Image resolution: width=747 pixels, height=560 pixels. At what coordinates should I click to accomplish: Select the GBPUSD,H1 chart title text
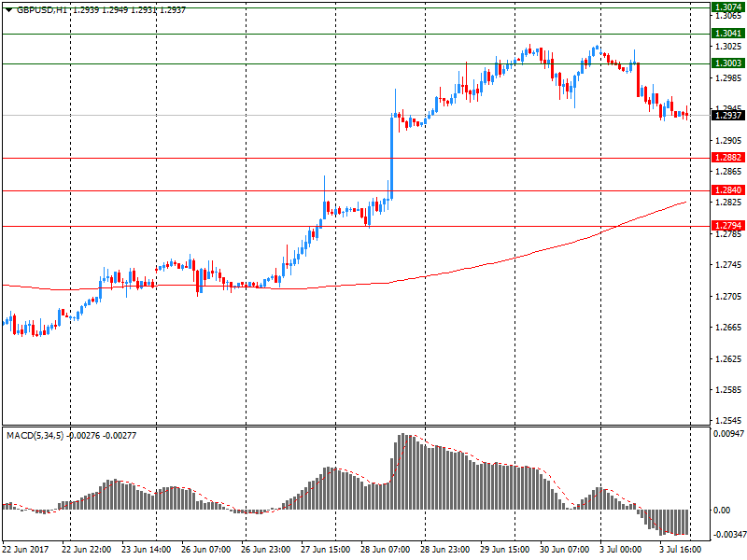point(41,9)
